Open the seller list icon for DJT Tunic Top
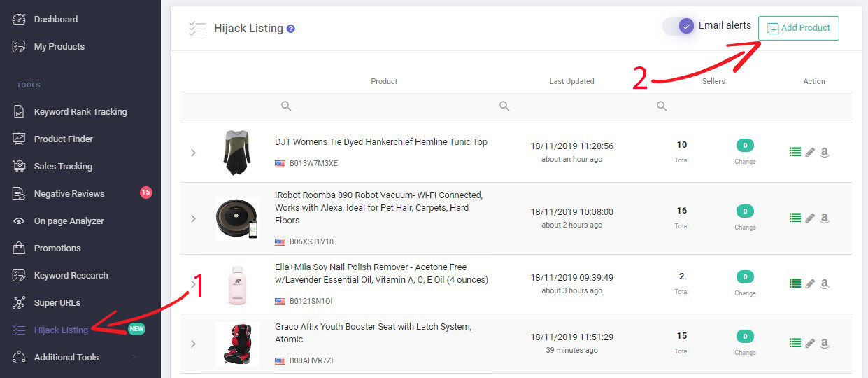This screenshot has width=868, height=378. click(795, 152)
